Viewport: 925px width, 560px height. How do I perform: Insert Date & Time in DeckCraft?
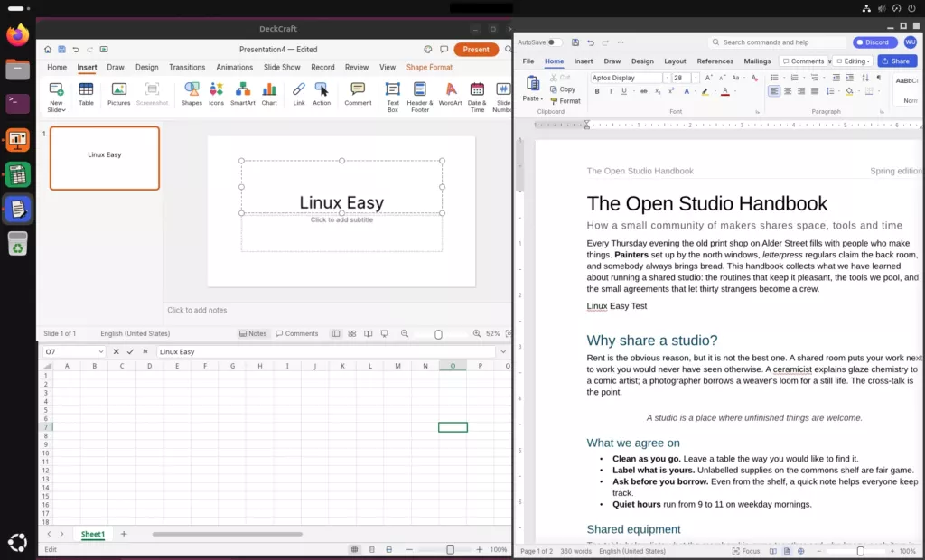pyautogui.click(x=477, y=97)
